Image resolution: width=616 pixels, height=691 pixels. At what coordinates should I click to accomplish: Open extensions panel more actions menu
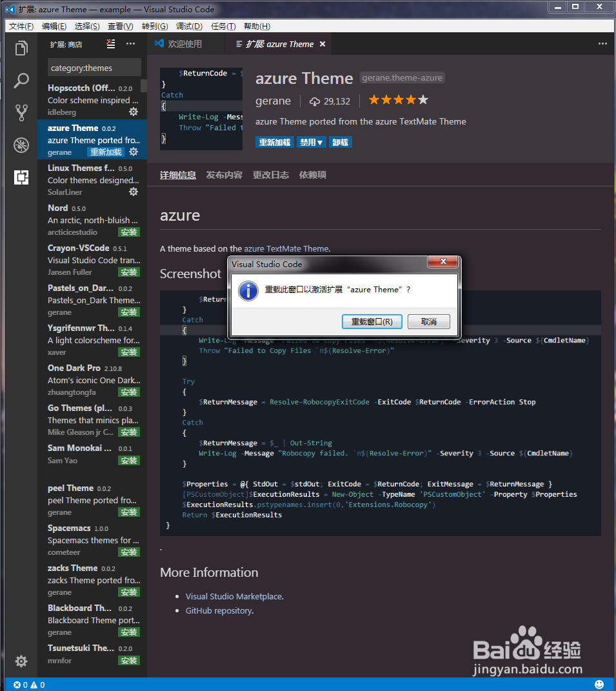click(131, 44)
